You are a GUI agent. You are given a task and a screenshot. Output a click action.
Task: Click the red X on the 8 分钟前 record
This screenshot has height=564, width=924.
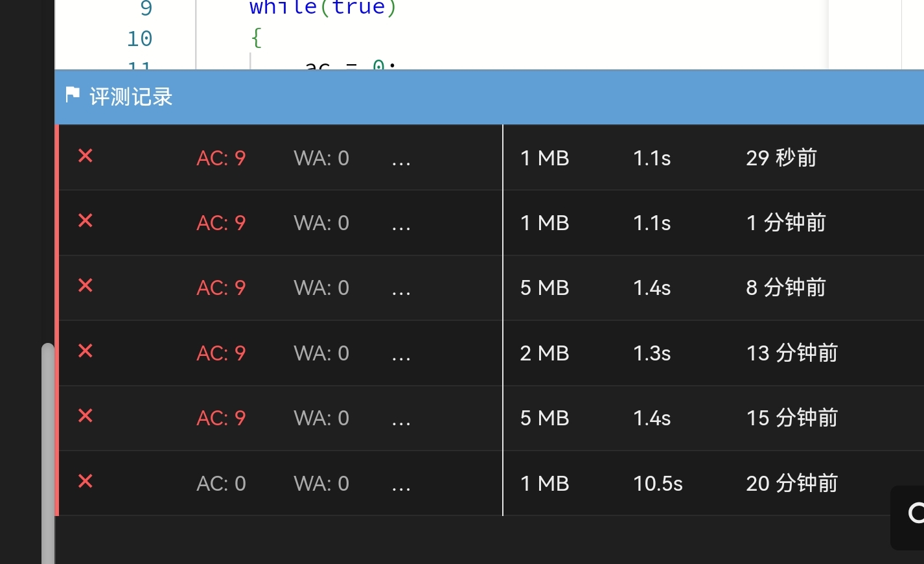[86, 286]
